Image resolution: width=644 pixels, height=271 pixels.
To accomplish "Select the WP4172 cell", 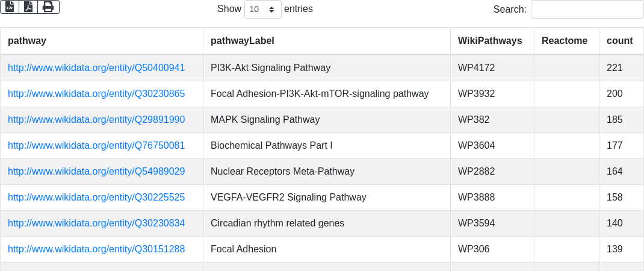I will (492, 68).
